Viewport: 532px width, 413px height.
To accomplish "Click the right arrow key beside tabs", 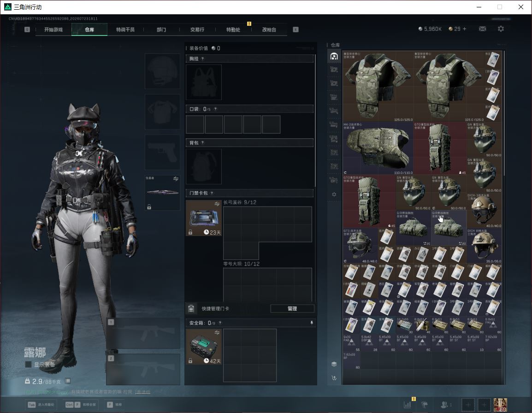I will coord(296,29).
